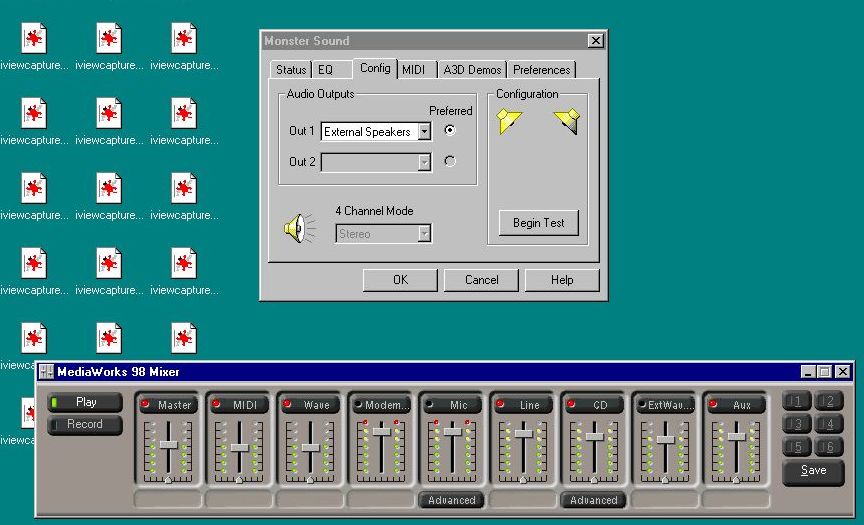Screen dimensions: 864x525
Task: Confirm with the OK button
Action: pyautogui.click(x=401, y=280)
